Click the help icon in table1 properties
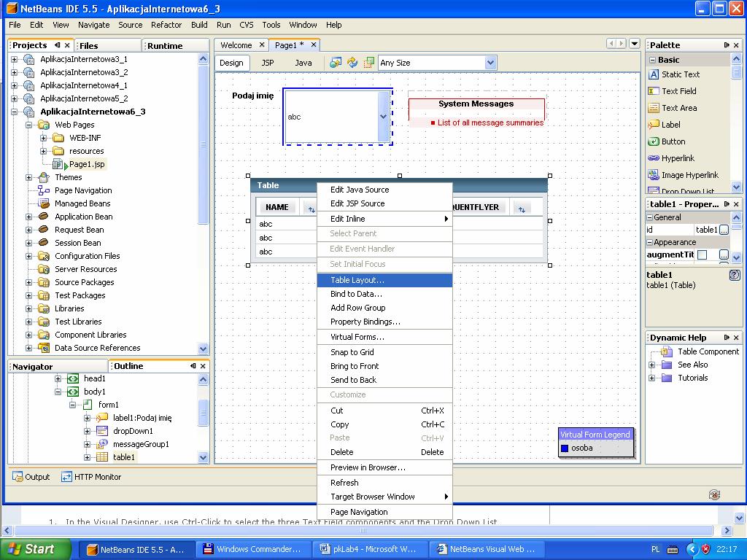 (735, 275)
